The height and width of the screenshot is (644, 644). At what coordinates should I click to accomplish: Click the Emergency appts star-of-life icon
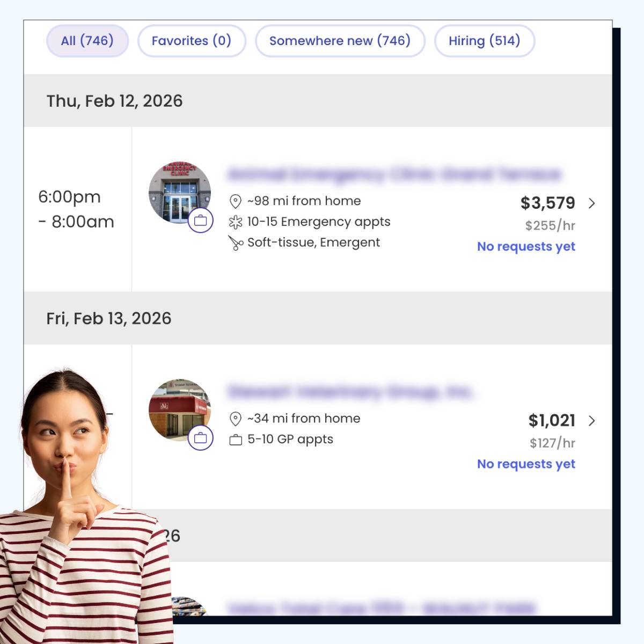point(235,222)
